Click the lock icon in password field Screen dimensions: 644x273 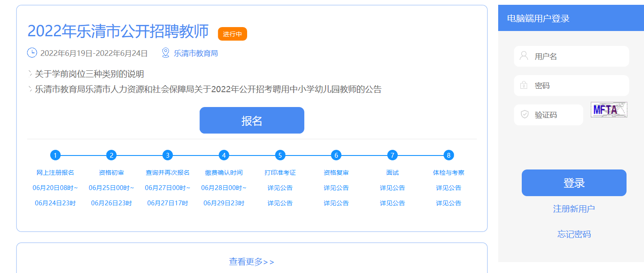coord(524,86)
